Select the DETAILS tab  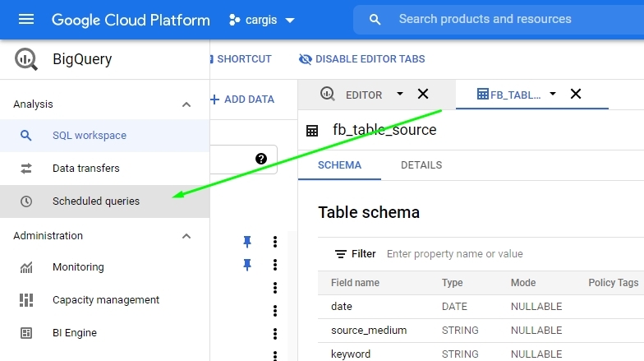421,165
